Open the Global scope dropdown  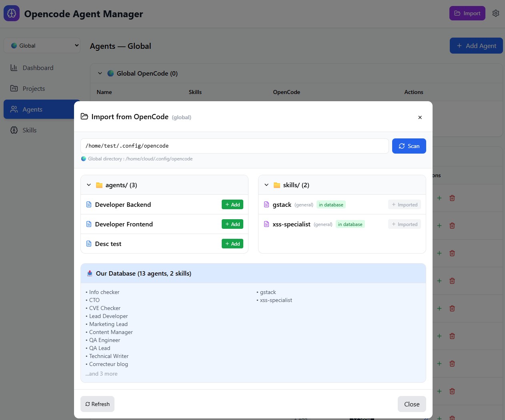[x=42, y=46]
